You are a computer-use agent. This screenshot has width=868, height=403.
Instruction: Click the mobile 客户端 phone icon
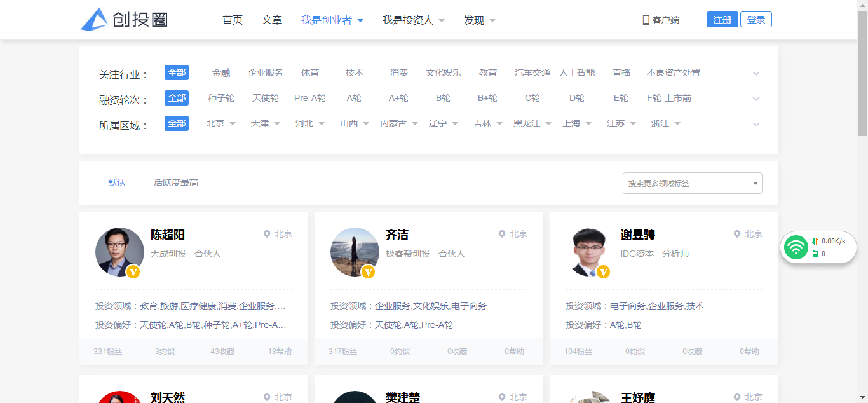tap(646, 20)
